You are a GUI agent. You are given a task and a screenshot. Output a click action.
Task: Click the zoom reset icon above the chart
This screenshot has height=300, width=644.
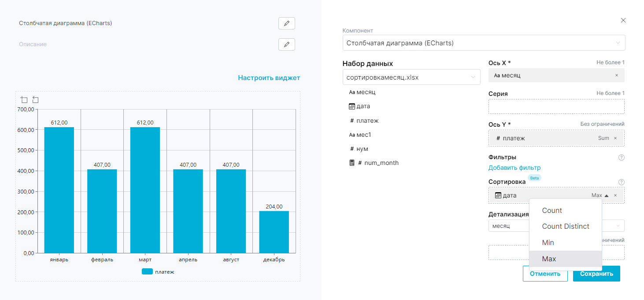point(35,100)
